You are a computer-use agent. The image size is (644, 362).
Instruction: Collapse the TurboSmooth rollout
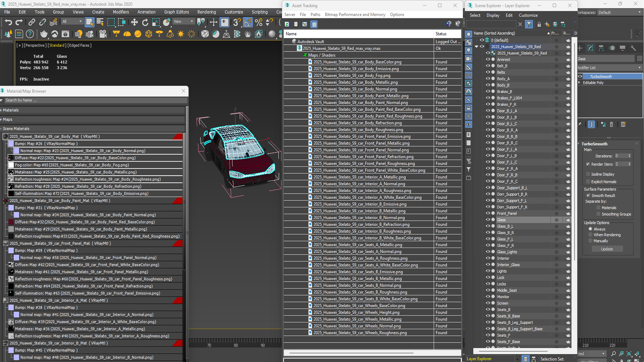(x=579, y=144)
